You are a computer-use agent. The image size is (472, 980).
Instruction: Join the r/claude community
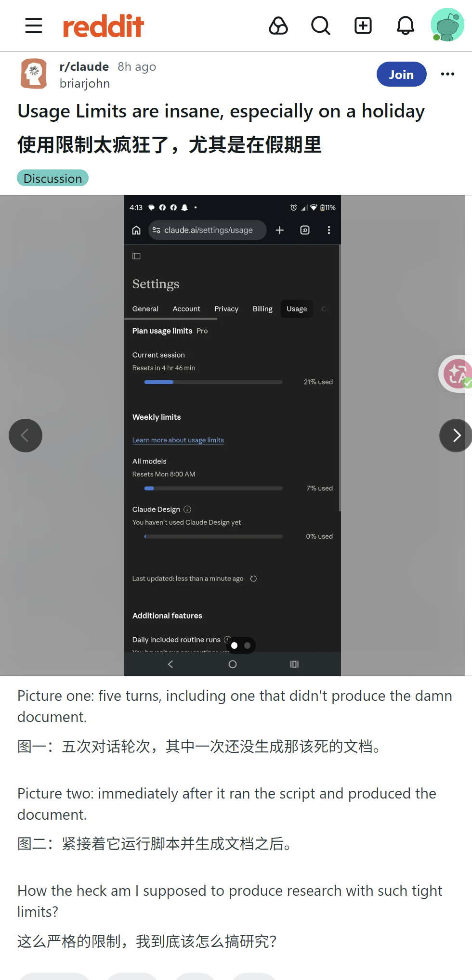(401, 74)
